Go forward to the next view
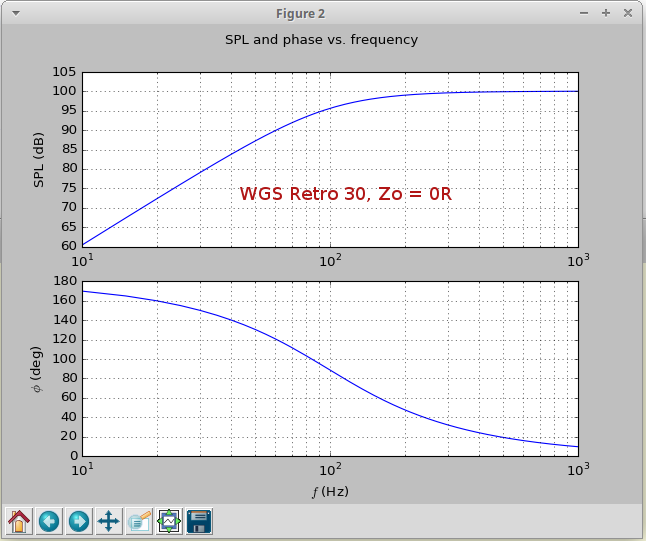This screenshot has width=646, height=541. (x=79, y=521)
